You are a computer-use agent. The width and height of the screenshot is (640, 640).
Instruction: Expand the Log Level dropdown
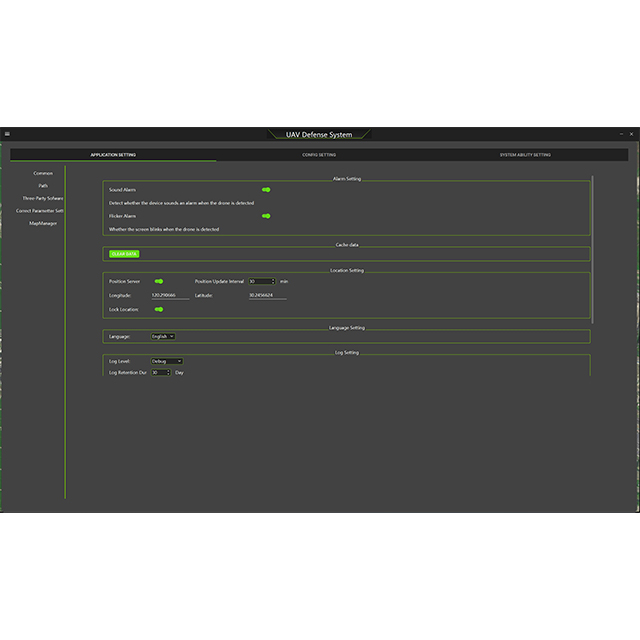pyautogui.click(x=167, y=361)
